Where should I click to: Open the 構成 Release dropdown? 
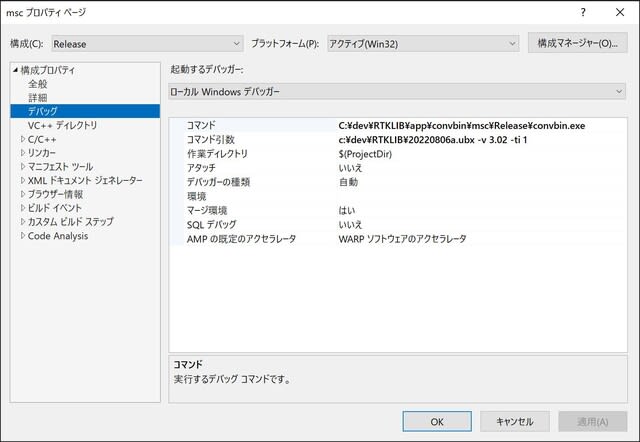point(147,44)
